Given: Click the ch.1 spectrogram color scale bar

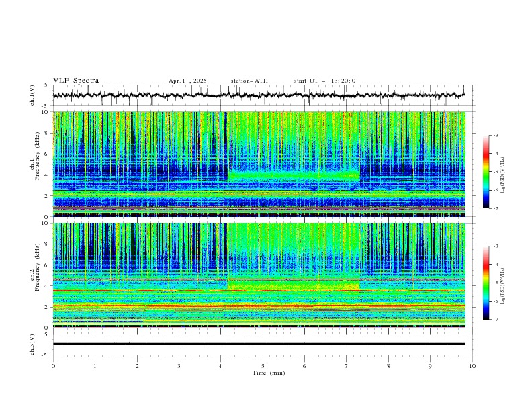Looking at the screenshot, I should (486, 172).
